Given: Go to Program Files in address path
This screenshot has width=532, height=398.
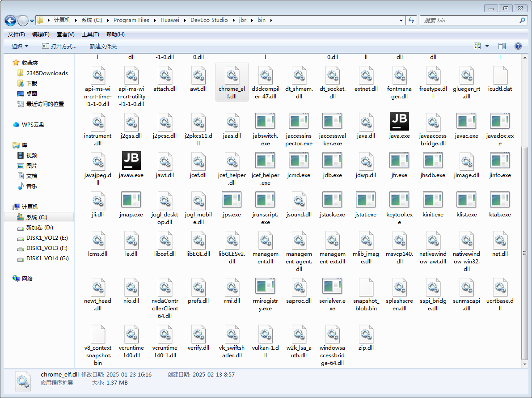Looking at the screenshot, I should click(x=131, y=20).
